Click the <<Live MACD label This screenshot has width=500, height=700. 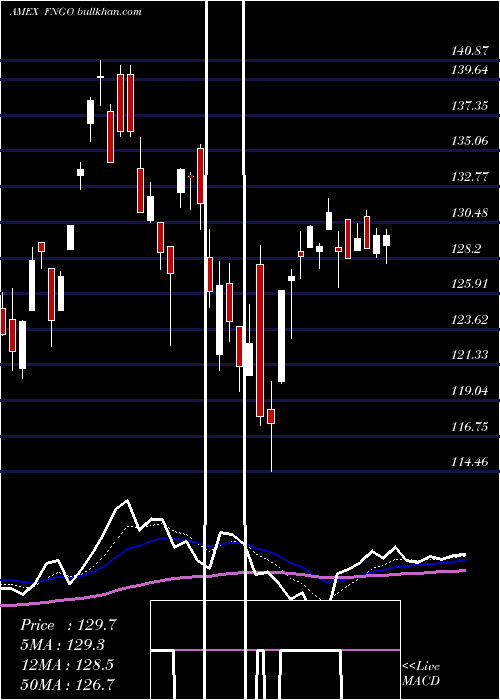[421, 673]
